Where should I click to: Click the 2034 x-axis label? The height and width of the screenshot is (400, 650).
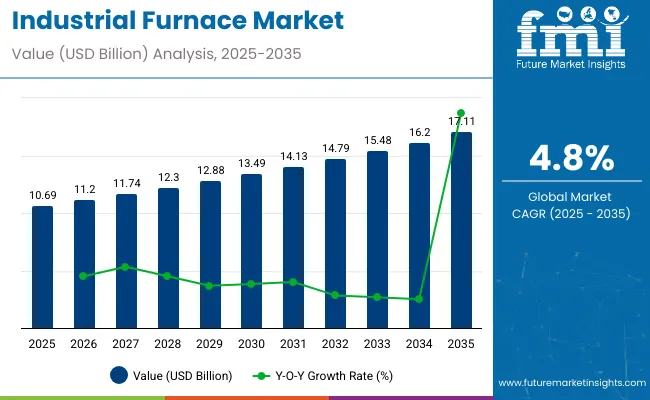click(419, 344)
